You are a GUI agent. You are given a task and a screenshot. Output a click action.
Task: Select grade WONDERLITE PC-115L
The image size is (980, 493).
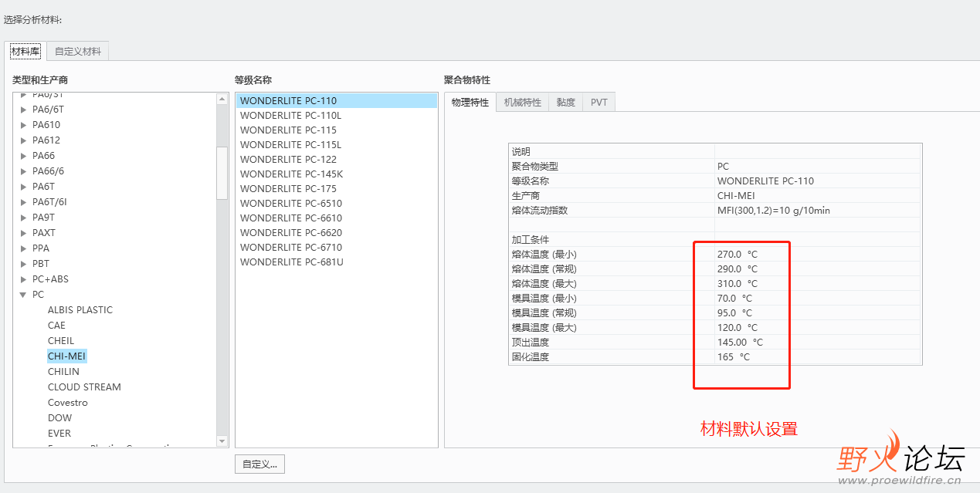tap(336, 145)
